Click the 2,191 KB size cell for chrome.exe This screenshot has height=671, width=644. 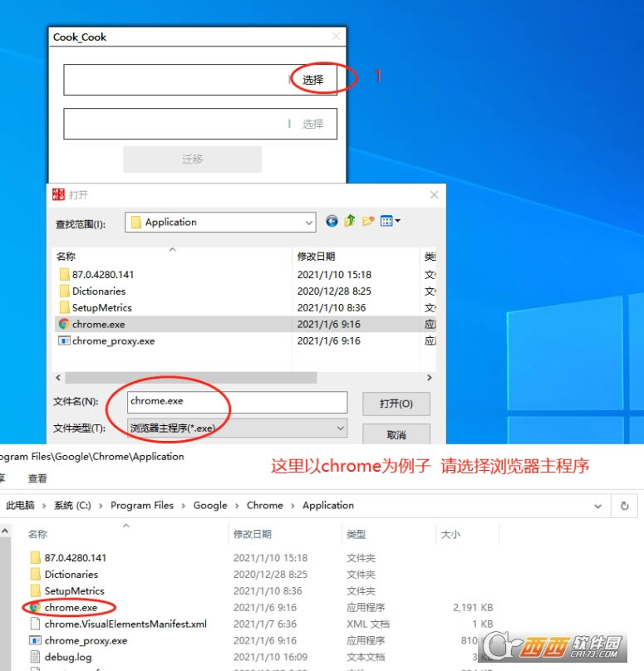[473, 608]
